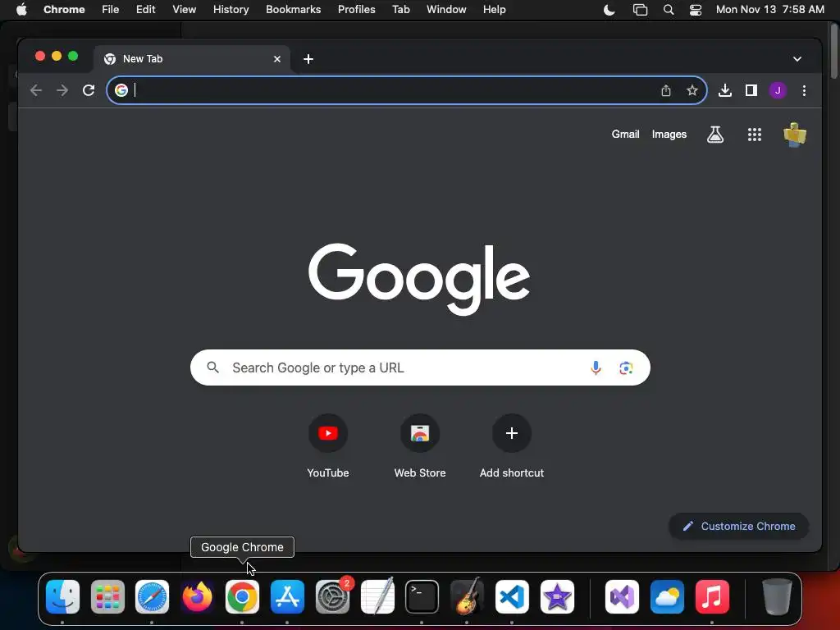Open the Tab menu
The width and height of the screenshot is (840, 630).
(x=400, y=10)
